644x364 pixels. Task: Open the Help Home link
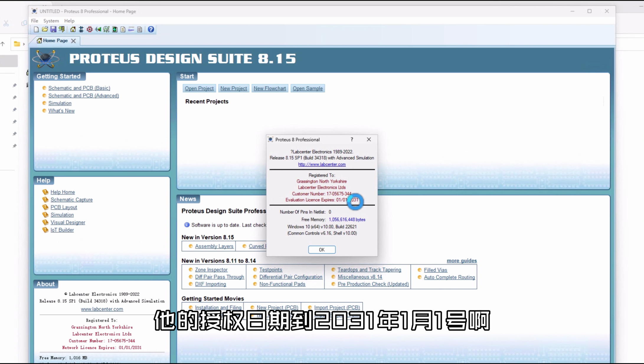63,192
